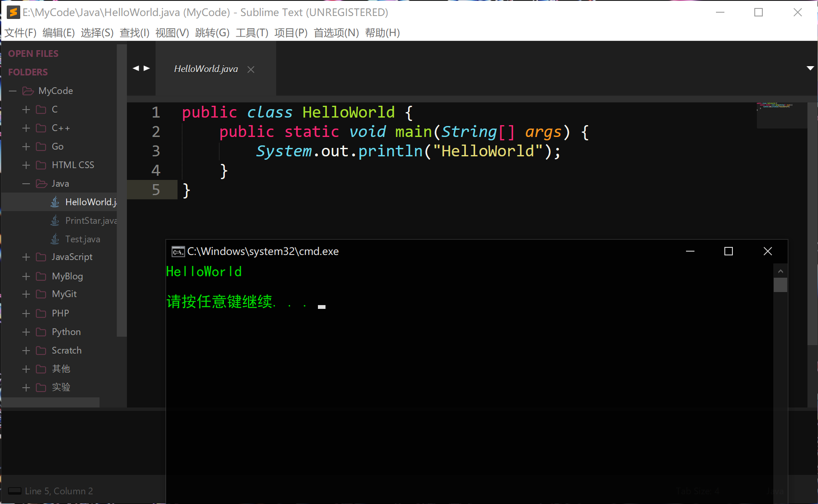Expand the 实验 folder

point(26,388)
